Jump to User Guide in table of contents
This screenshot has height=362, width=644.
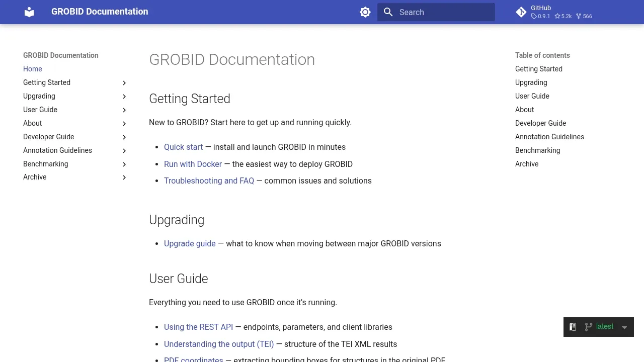(532, 96)
